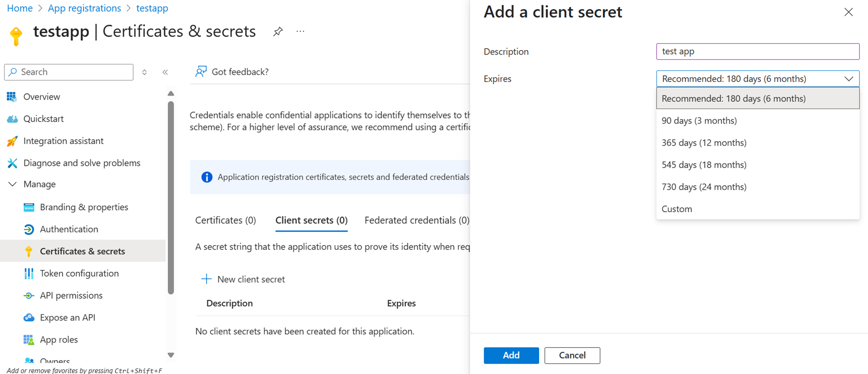Pin the testapp page with pin icon
This screenshot has height=374, width=868.
278,31
